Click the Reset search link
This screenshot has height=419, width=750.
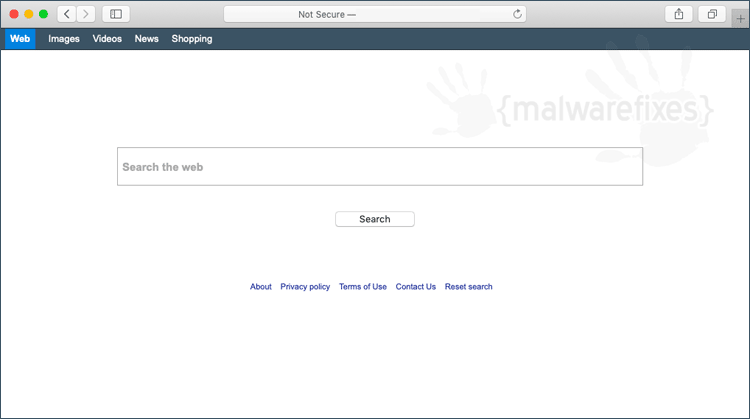pyautogui.click(x=468, y=287)
